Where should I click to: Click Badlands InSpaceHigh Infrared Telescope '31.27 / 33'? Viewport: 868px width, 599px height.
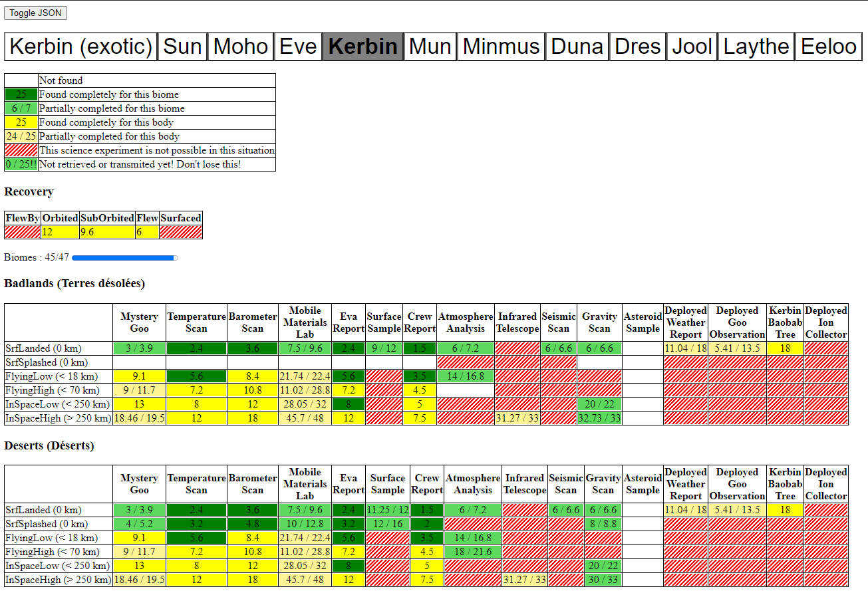(517, 418)
